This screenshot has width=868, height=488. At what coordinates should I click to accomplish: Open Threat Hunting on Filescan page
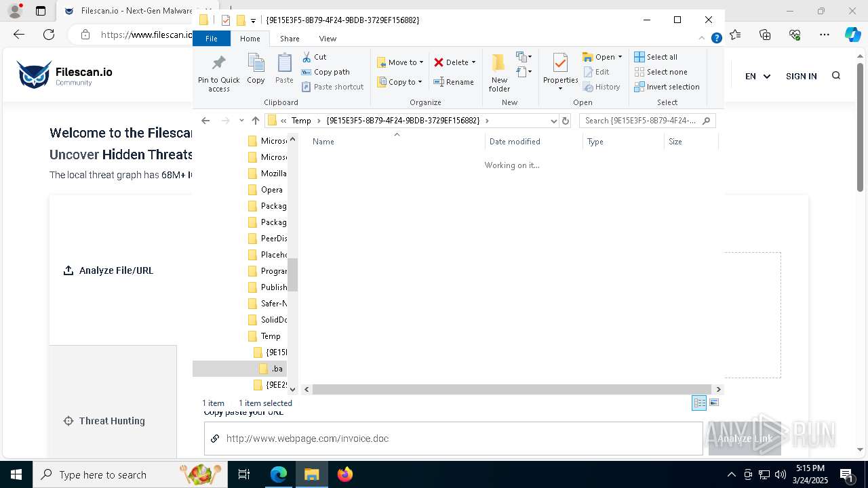104,421
